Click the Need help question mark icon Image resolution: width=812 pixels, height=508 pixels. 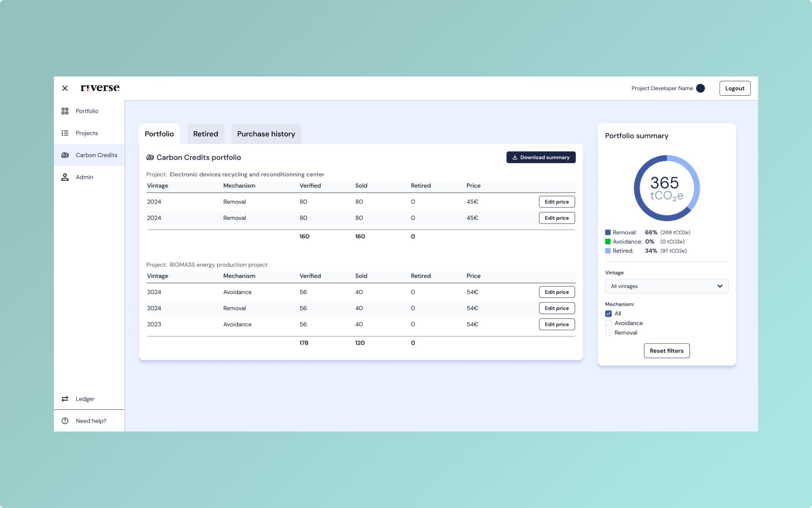click(x=65, y=421)
